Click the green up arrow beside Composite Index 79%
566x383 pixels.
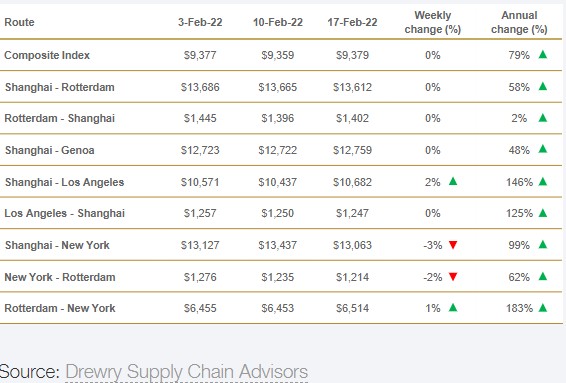(x=543, y=55)
